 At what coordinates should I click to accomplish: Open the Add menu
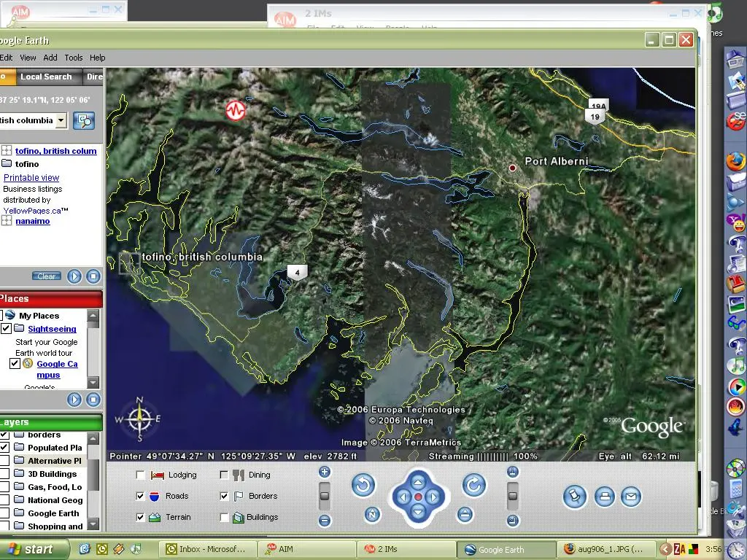(50, 58)
